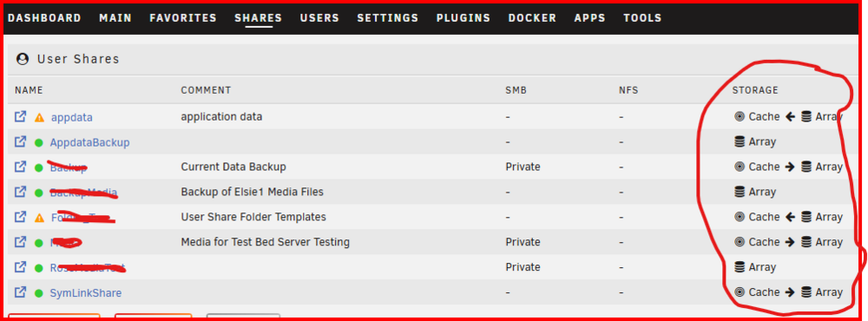Click the array-to-cache arrow in the appdata row
This screenshot has height=321, width=868.
[x=790, y=117]
